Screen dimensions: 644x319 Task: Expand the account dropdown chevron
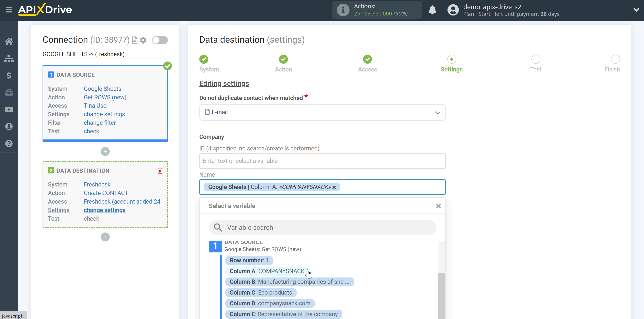636,10
